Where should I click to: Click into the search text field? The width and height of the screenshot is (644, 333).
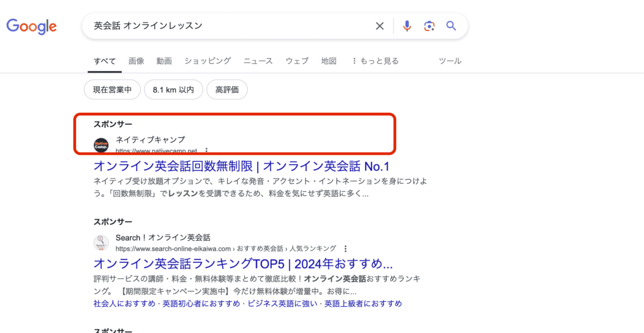[x=231, y=26]
